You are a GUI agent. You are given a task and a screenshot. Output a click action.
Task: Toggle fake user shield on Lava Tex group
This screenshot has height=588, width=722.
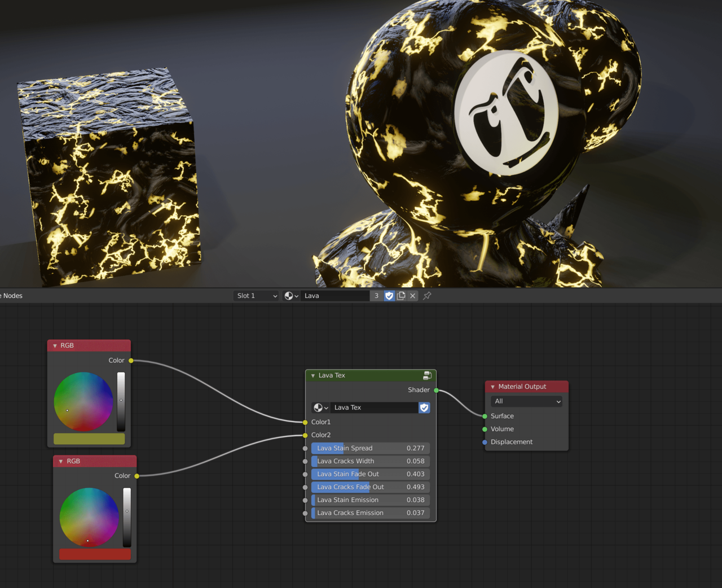424,407
